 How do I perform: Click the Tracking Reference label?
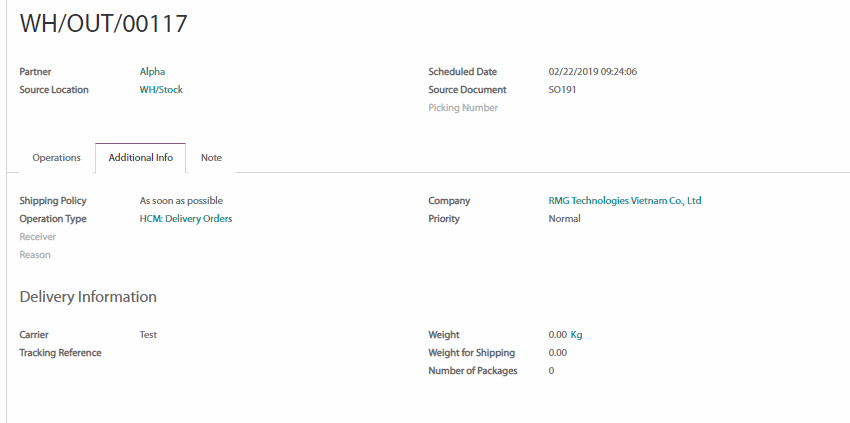click(x=60, y=353)
